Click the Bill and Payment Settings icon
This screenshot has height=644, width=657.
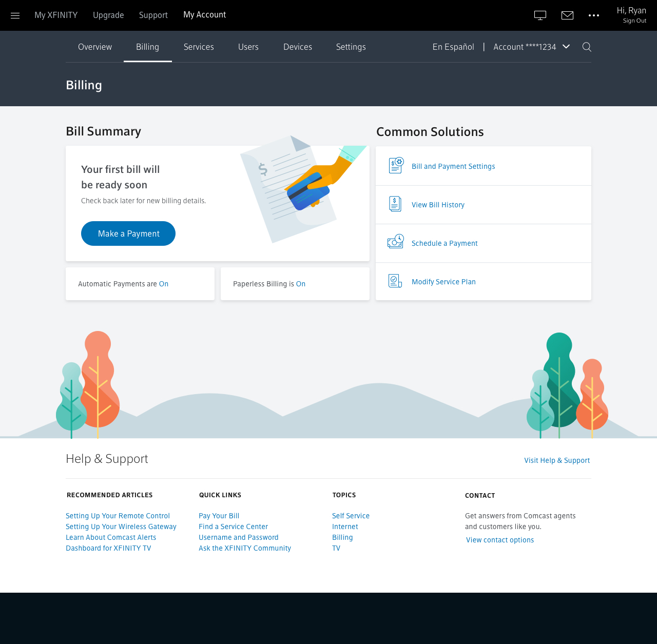396,166
